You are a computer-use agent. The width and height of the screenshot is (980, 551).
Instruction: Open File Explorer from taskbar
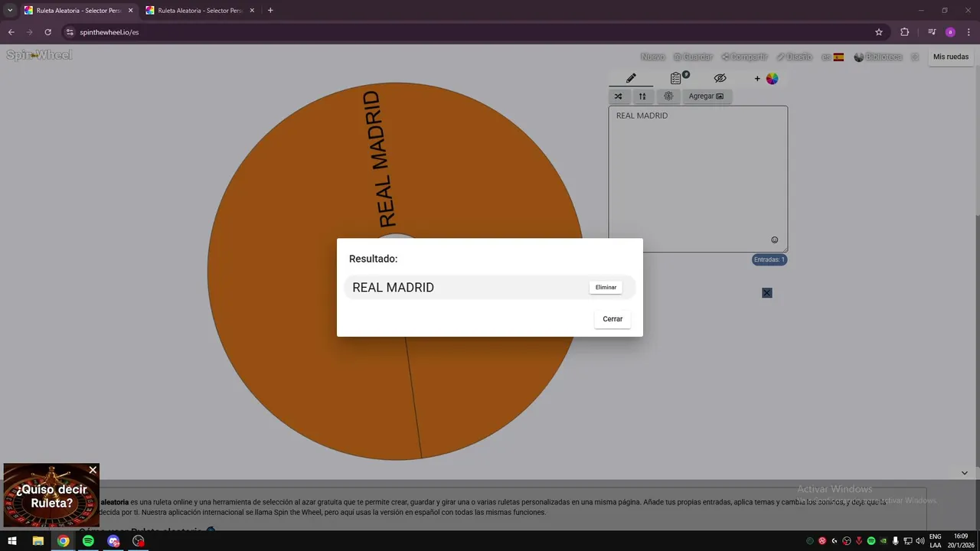(x=38, y=541)
